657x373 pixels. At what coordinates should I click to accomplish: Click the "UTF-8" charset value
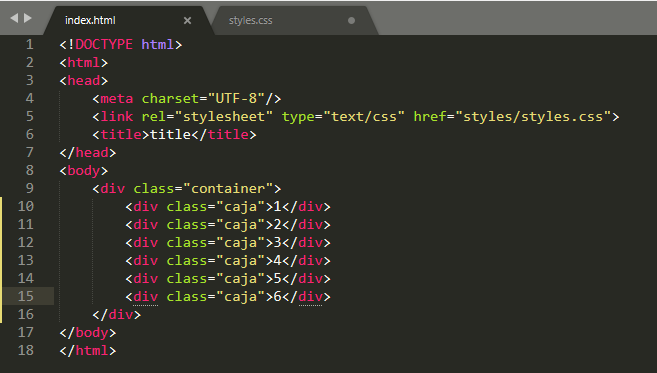(236, 98)
